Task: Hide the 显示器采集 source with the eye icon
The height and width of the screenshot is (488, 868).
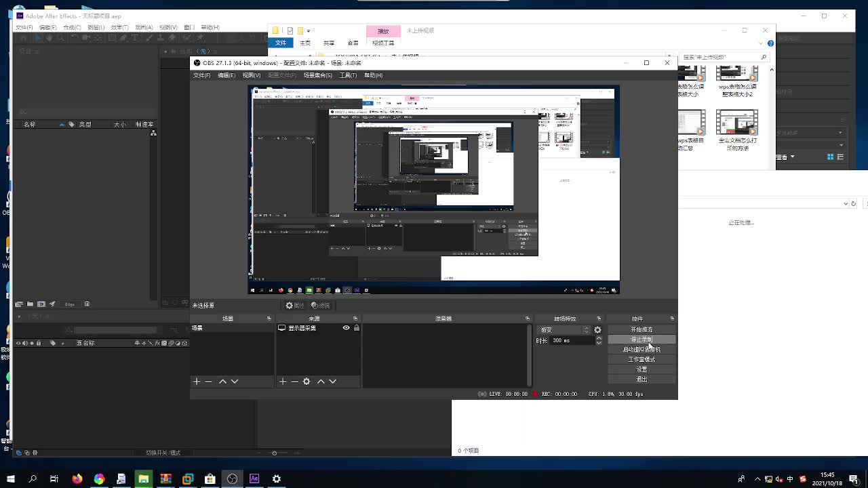Action: click(347, 327)
